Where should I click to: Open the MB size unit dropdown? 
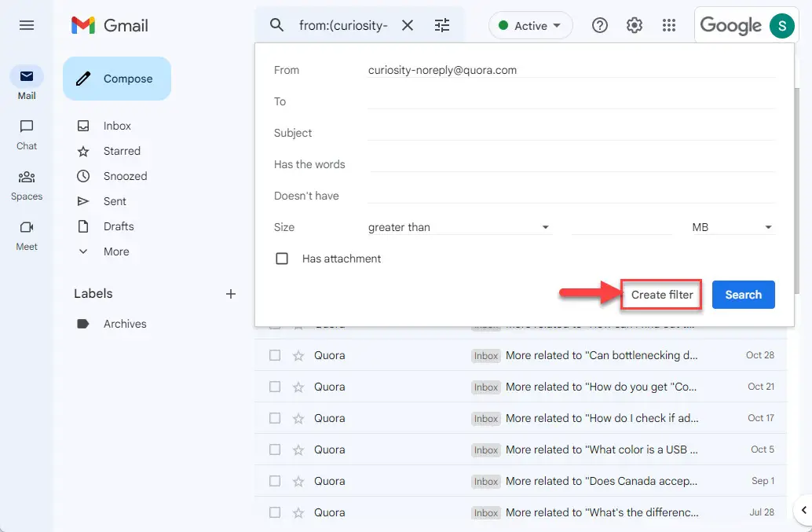pyautogui.click(x=732, y=227)
